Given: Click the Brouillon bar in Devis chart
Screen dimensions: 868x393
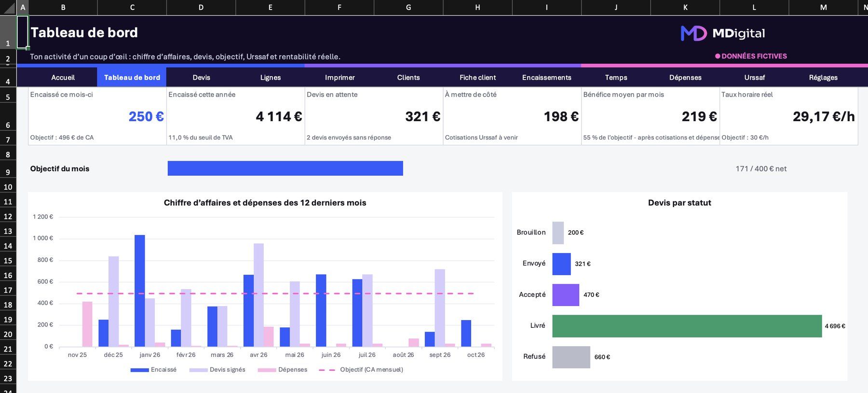Looking at the screenshot, I should (x=558, y=233).
